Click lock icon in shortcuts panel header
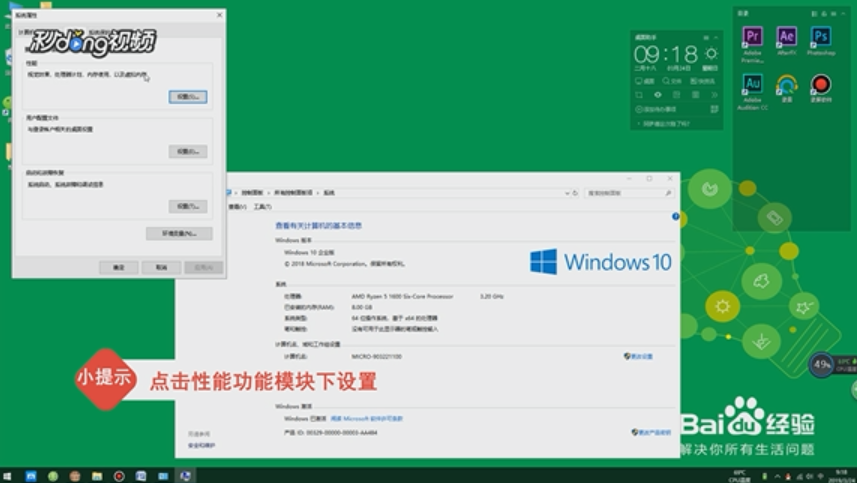Image resolution: width=857 pixels, height=483 pixels. pyautogui.click(x=824, y=14)
